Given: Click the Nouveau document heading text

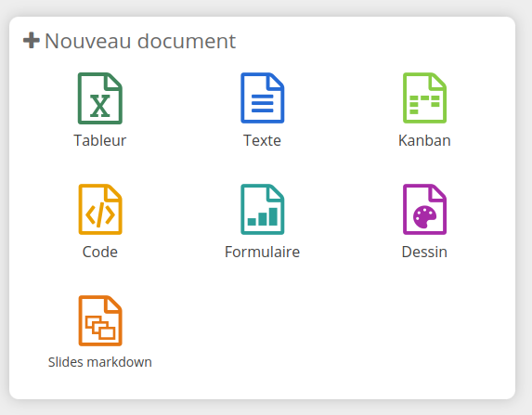Looking at the screenshot, I should [140, 41].
